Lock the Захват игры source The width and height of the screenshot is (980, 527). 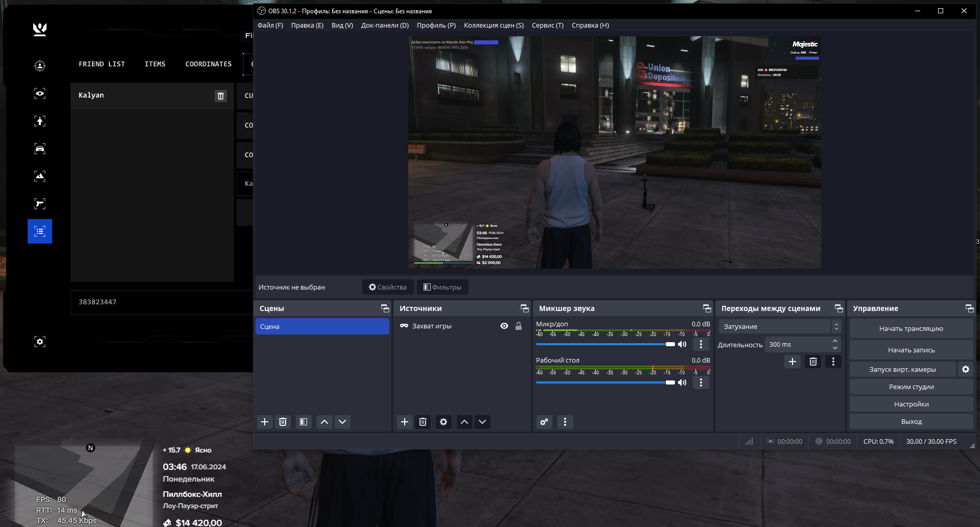coord(519,326)
